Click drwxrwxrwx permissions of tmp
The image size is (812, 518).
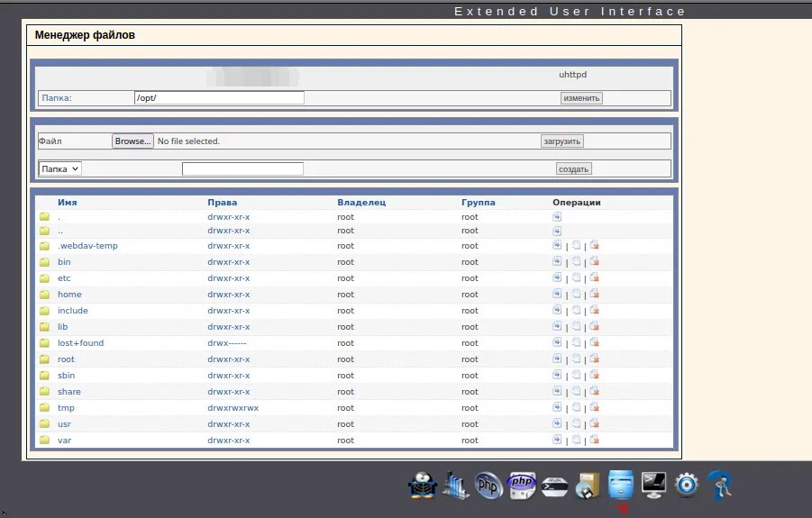point(233,408)
